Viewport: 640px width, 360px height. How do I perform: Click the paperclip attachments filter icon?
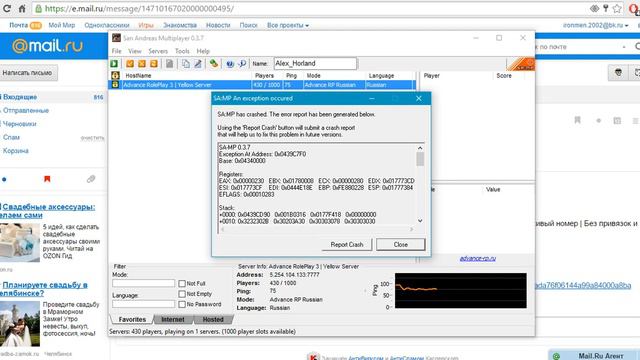pyautogui.click(x=91, y=179)
